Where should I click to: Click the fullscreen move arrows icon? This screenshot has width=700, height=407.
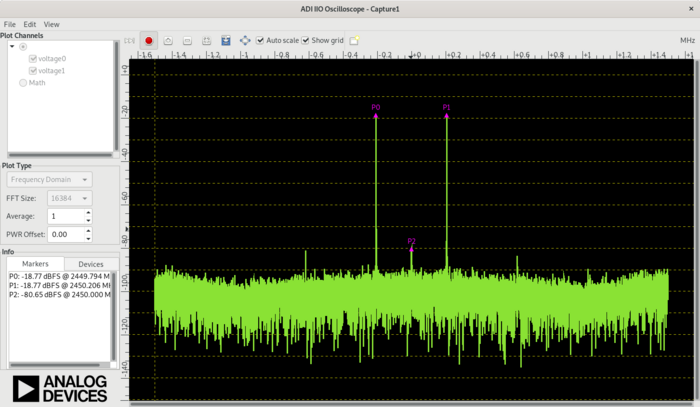[245, 41]
